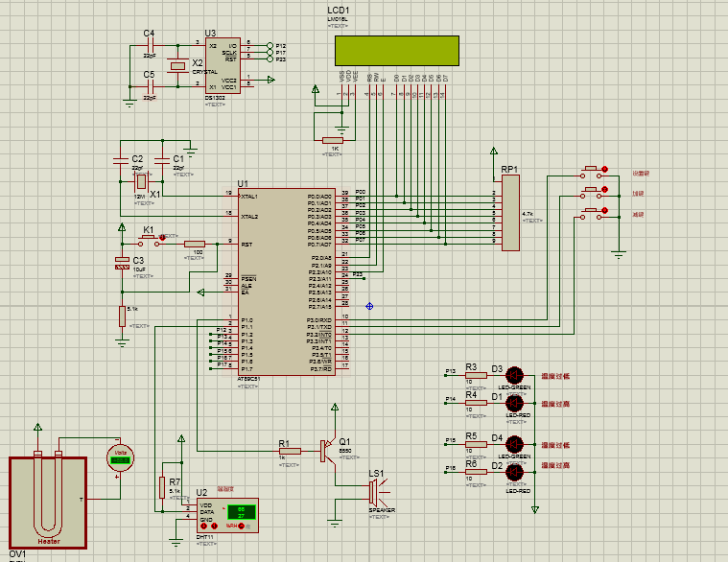Decrease the DHT11 value with the down arrow
The width and height of the screenshot is (728, 562).
click(x=204, y=526)
